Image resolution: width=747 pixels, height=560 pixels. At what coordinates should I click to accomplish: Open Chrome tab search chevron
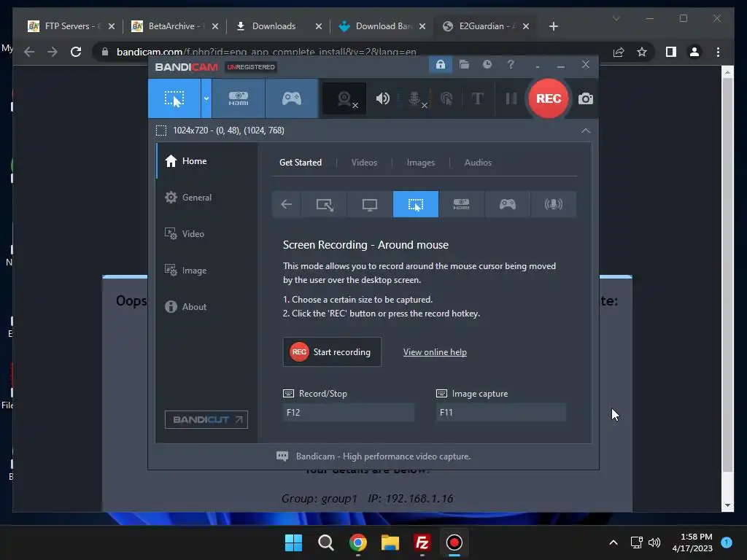(616, 18)
